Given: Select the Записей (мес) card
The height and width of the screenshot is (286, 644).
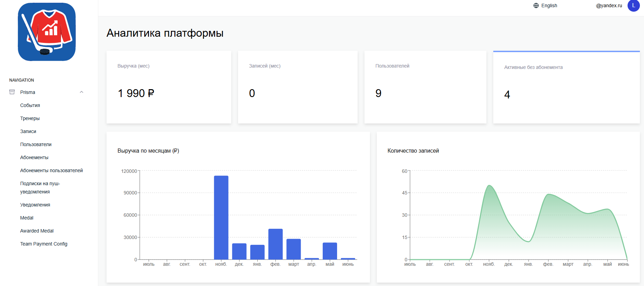Looking at the screenshot, I should 298,87.
